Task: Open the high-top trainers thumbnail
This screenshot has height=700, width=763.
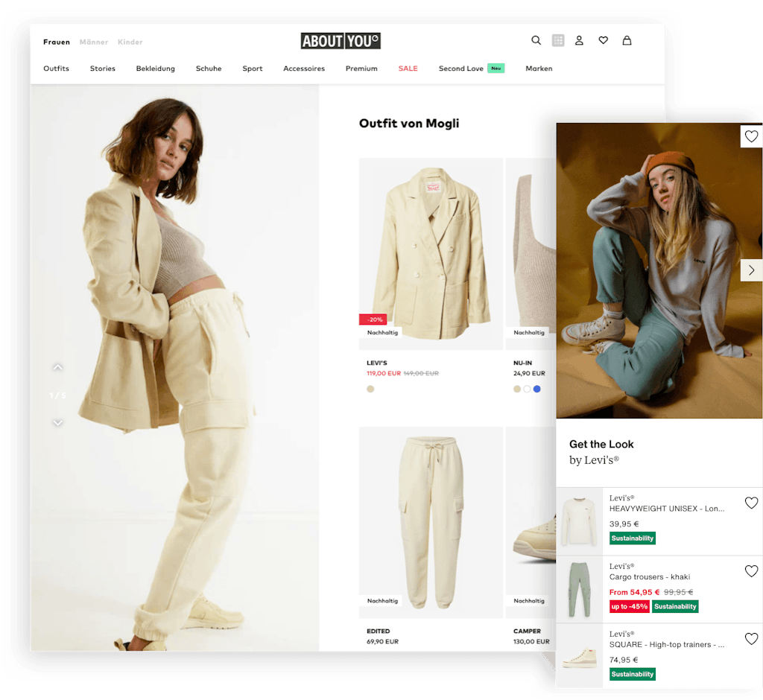Action: click(x=579, y=657)
